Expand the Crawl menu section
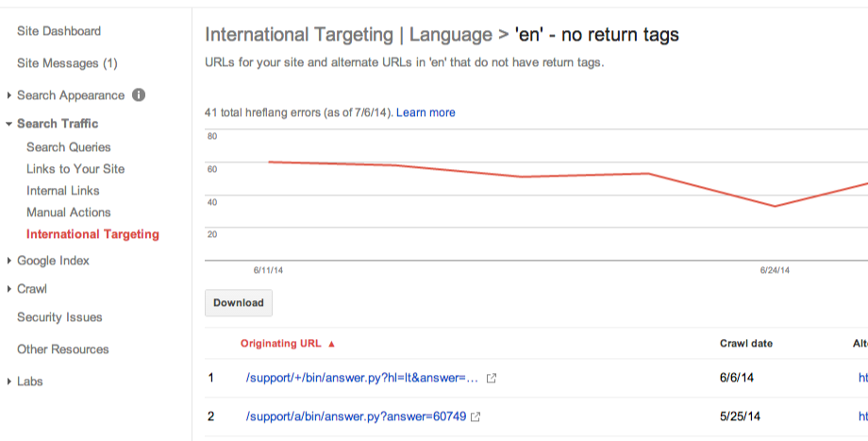 point(9,289)
